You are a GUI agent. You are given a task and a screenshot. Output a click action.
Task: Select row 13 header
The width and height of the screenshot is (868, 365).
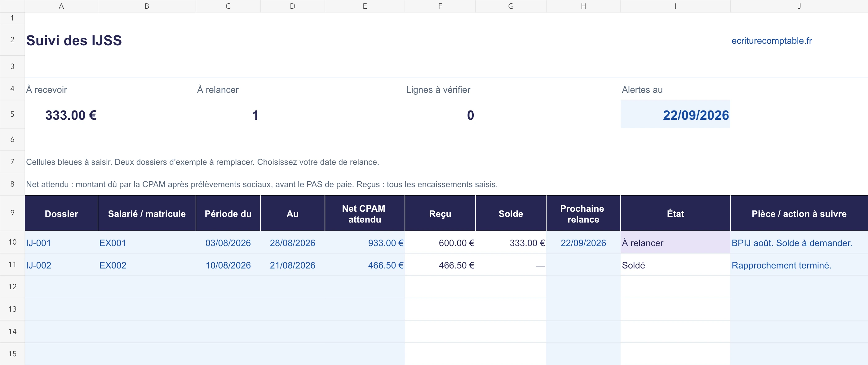pos(12,309)
